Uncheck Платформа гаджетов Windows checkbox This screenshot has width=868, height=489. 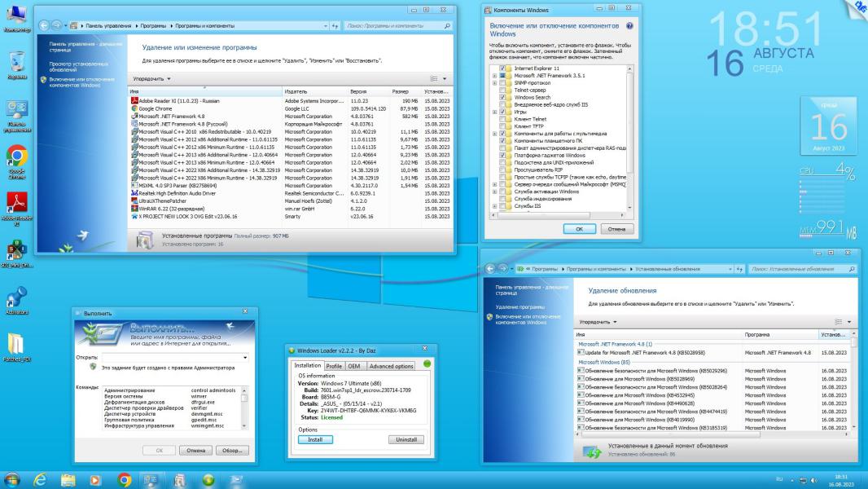click(x=502, y=155)
